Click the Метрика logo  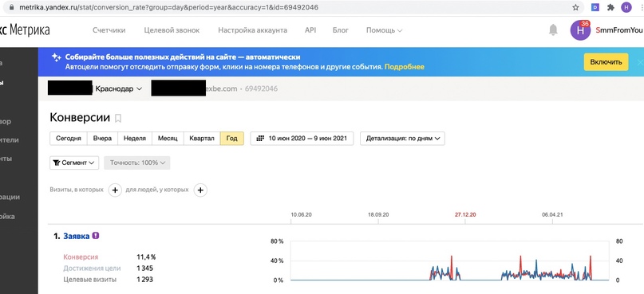pyautogui.click(x=25, y=30)
